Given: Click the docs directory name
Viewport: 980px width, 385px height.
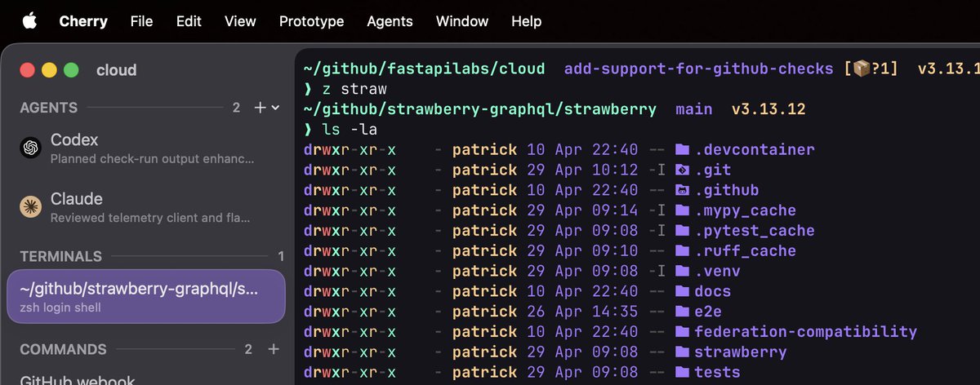Looking at the screenshot, I should click(x=713, y=291).
